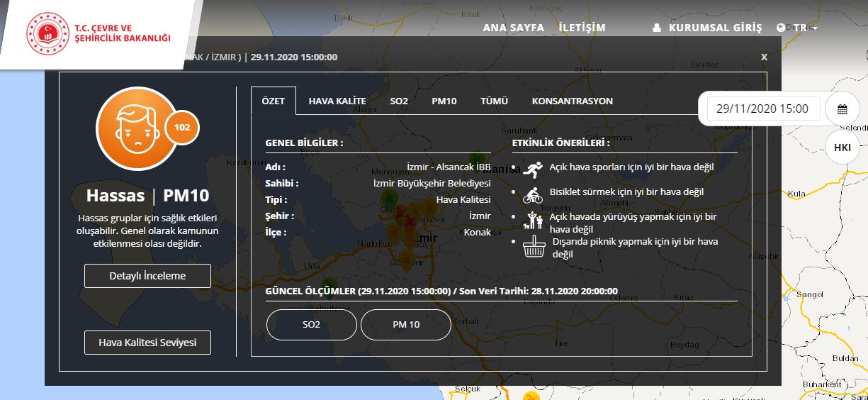Click the KURUMSAL GİRİŞ user icon

(x=657, y=28)
